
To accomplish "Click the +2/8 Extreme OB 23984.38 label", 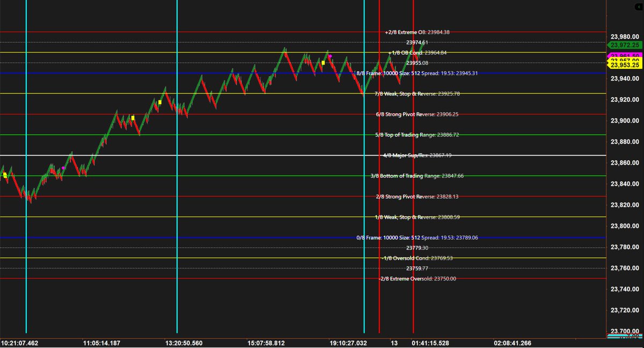I will coord(417,32).
